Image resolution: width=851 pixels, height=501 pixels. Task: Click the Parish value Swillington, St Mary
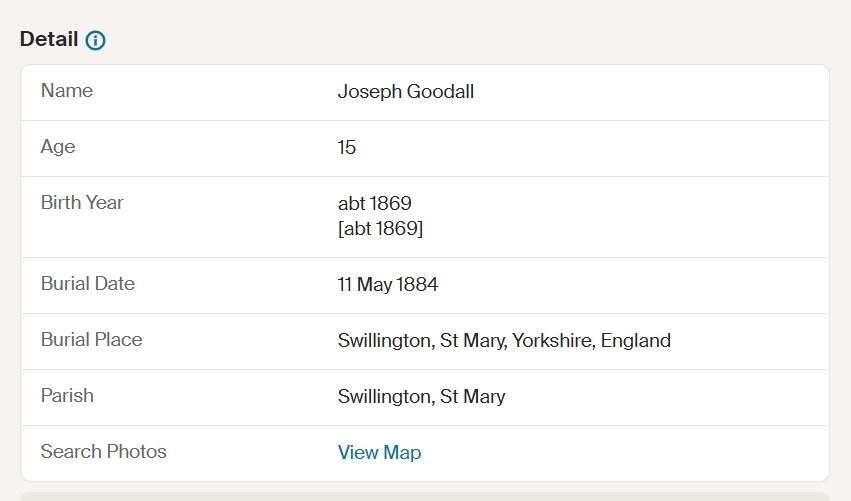pos(421,396)
